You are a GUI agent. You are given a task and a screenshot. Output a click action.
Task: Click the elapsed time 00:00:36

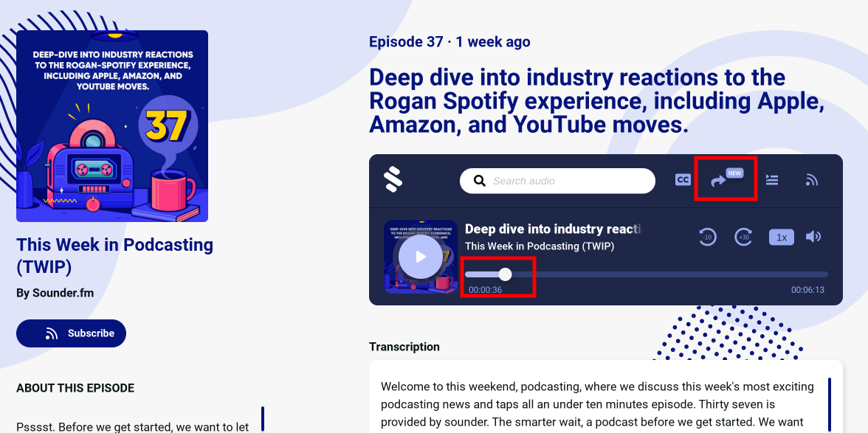pos(486,290)
